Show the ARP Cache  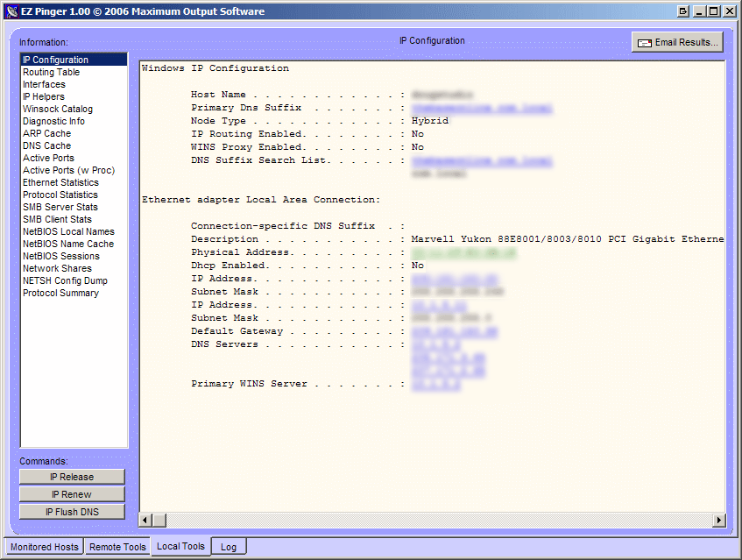tap(74, 133)
